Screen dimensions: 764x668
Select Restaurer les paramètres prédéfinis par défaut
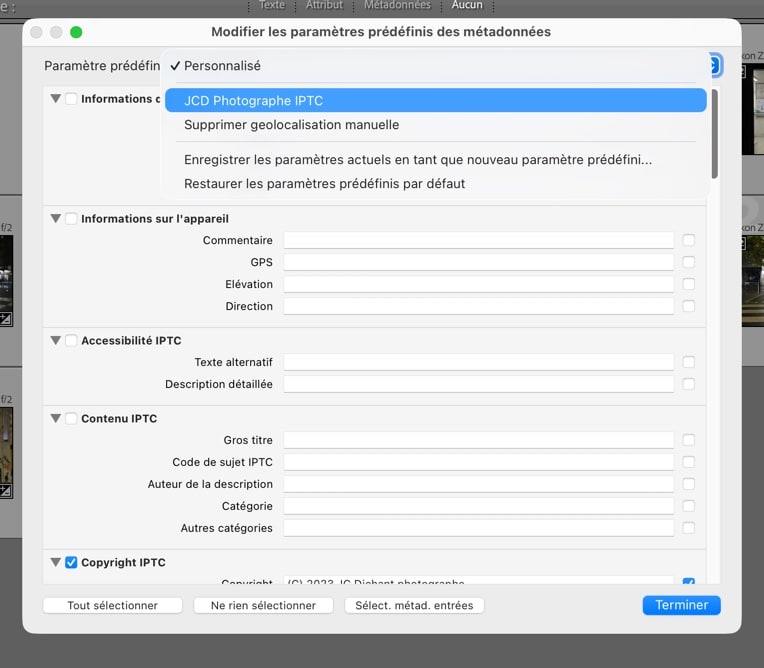pos(436,184)
